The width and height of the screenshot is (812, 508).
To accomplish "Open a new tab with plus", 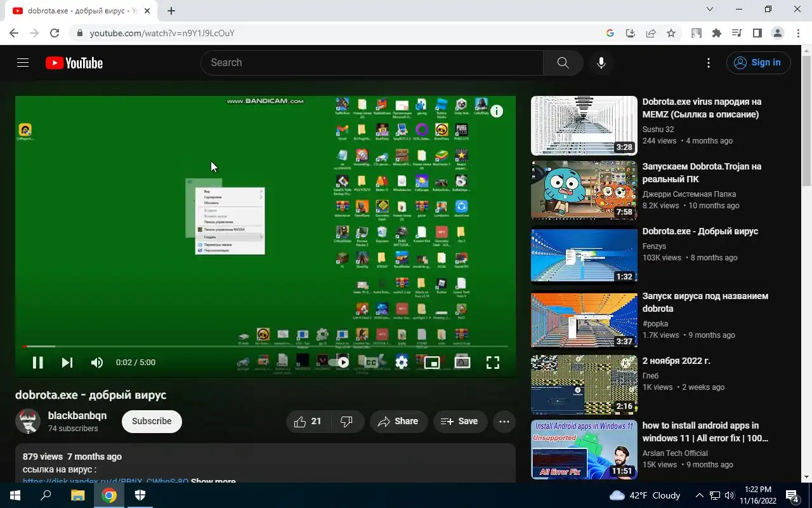I will 171,11.
